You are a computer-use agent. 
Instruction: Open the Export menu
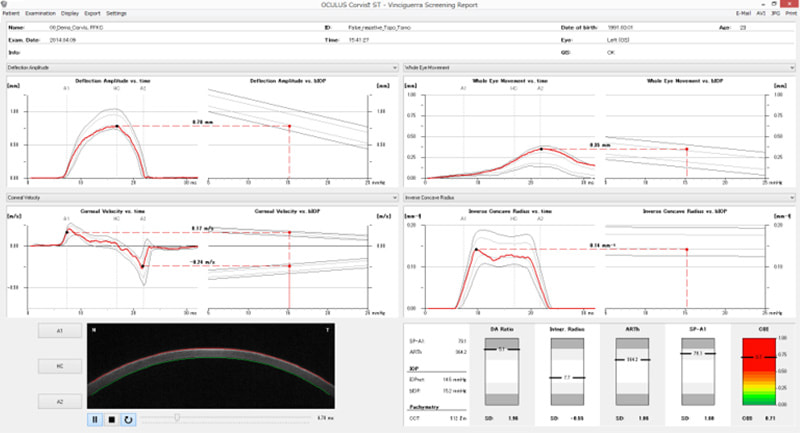pyautogui.click(x=92, y=13)
